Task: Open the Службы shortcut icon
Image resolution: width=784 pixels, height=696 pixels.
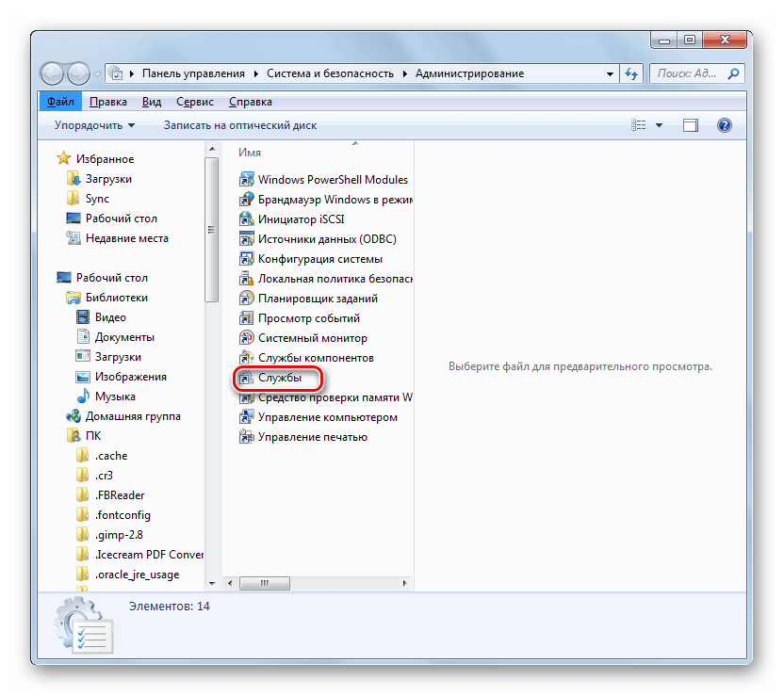Action: pos(247,378)
